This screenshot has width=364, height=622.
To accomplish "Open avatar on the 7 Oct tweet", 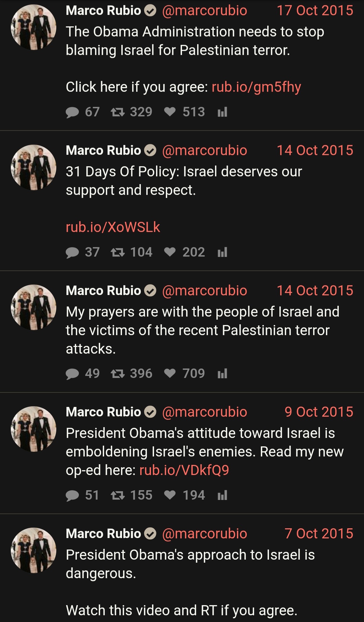I will [33, 550].
